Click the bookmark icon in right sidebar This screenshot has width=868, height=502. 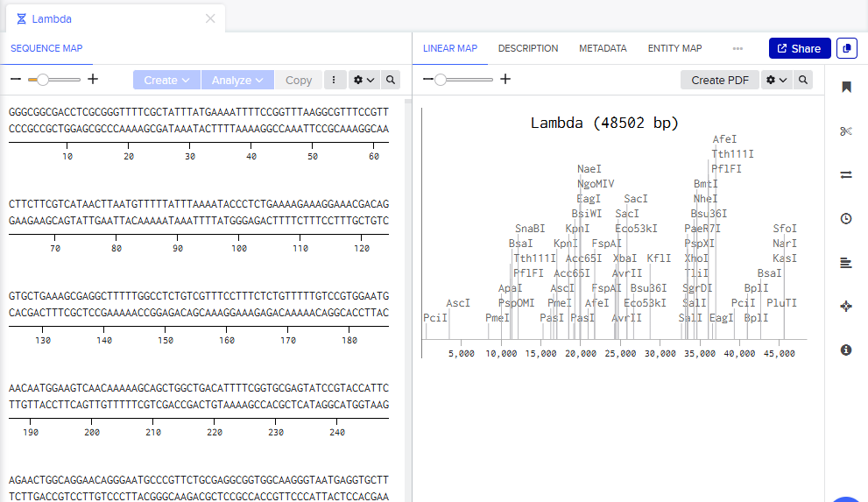pos(846,87)
